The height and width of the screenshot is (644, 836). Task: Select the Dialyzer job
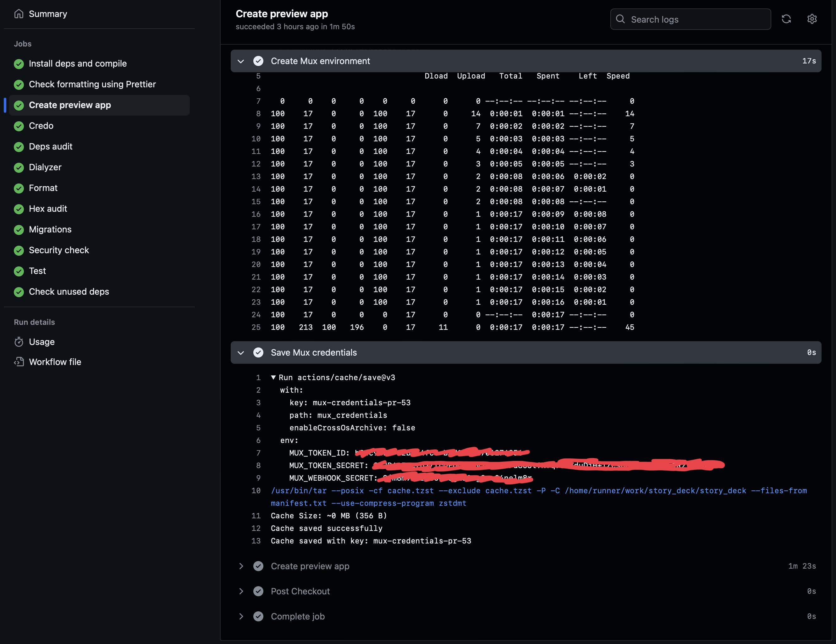(45, 167)
